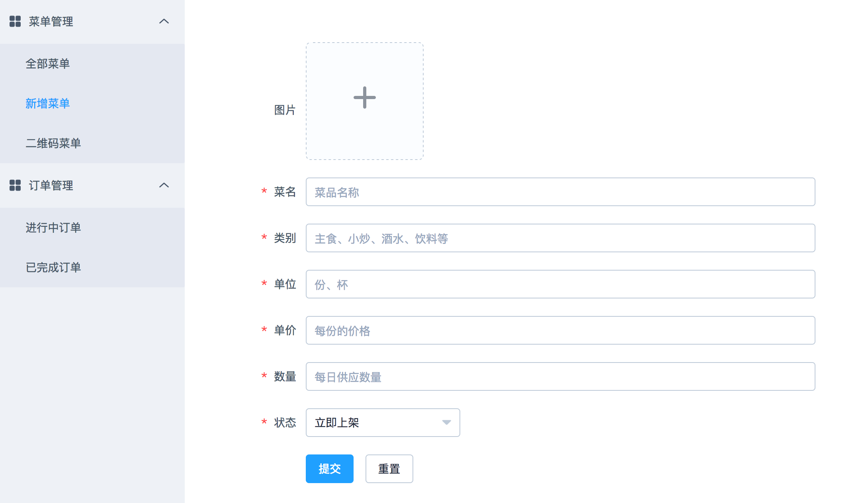Click the grid icon beside 菜单管理
This screenshot has height=503, width=868.
(15, 22)
